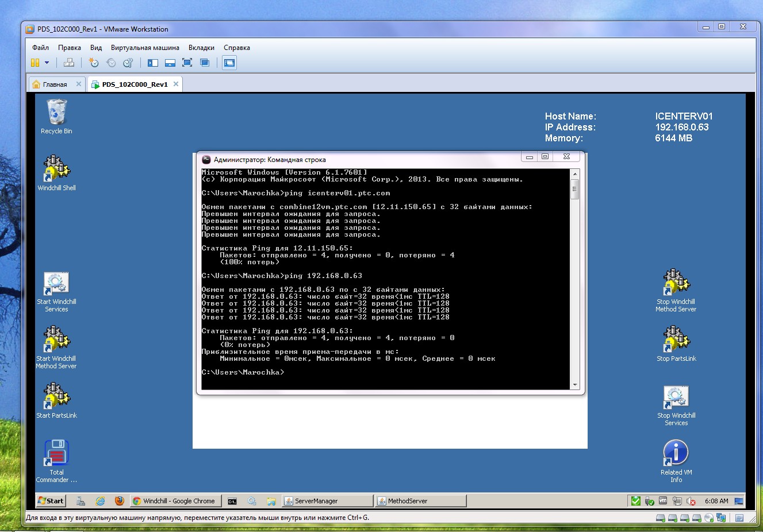Viewport: 763px width, 532px height.
Task: Launch Firefox from the guest taskbar
Action: coord(119,501)
